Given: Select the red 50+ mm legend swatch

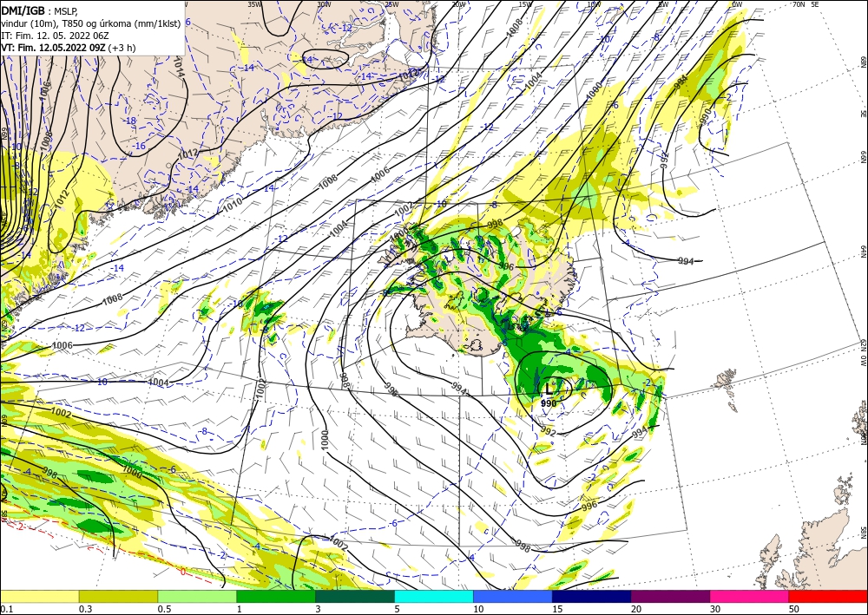Looking at the screenshot, I should click(828, 596).
